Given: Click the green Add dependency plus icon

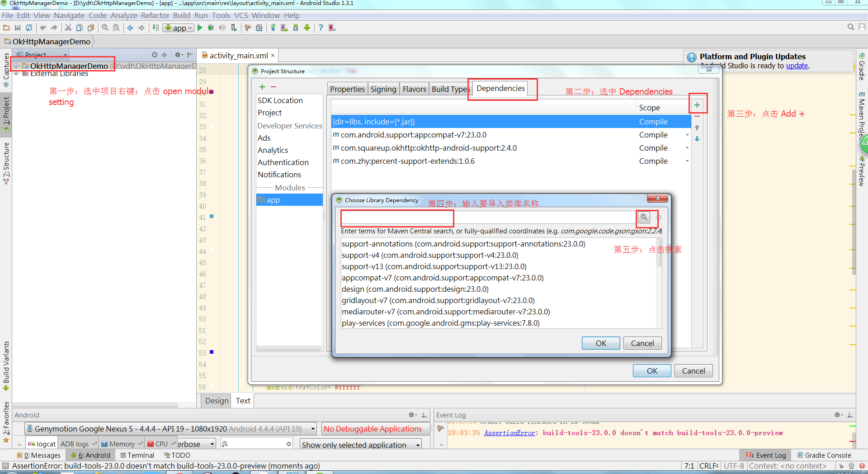Looking at the screenshot, I should tap(697, 105).
